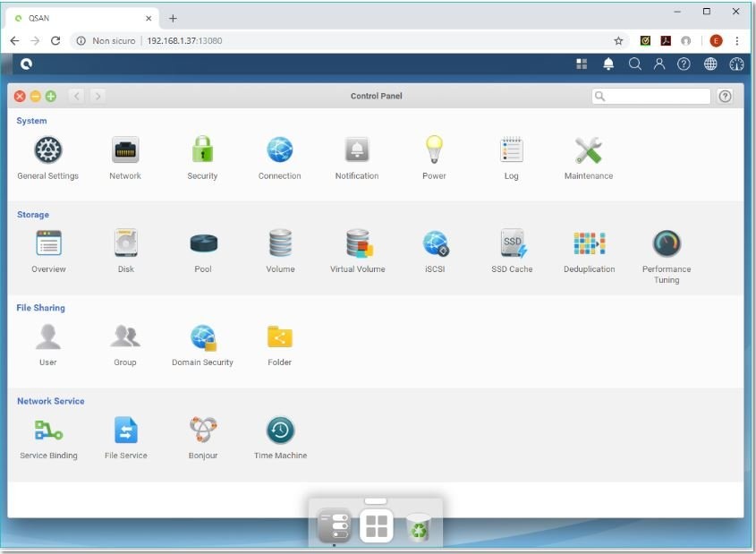Open SSD Cache settings
The image size is (756, 554).
[512, 243]
